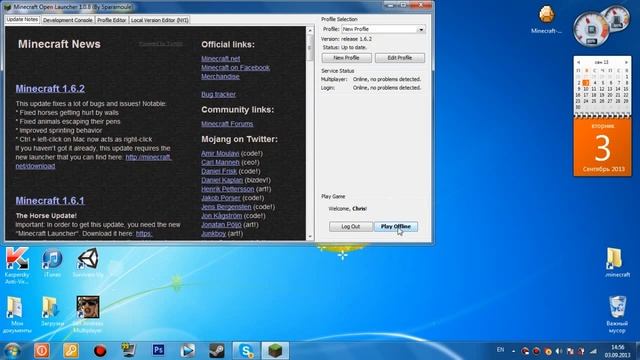Screen dimensions: 640x360
Task: Open the Local Version Editor (NYI) tab
Action: click(160, 20)
